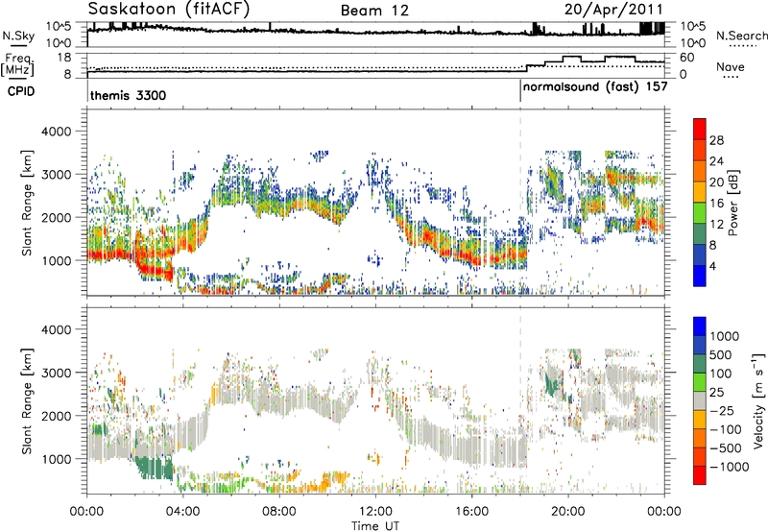Click velocity colorbar value '-1000'
768x532 pixels.
729,467
